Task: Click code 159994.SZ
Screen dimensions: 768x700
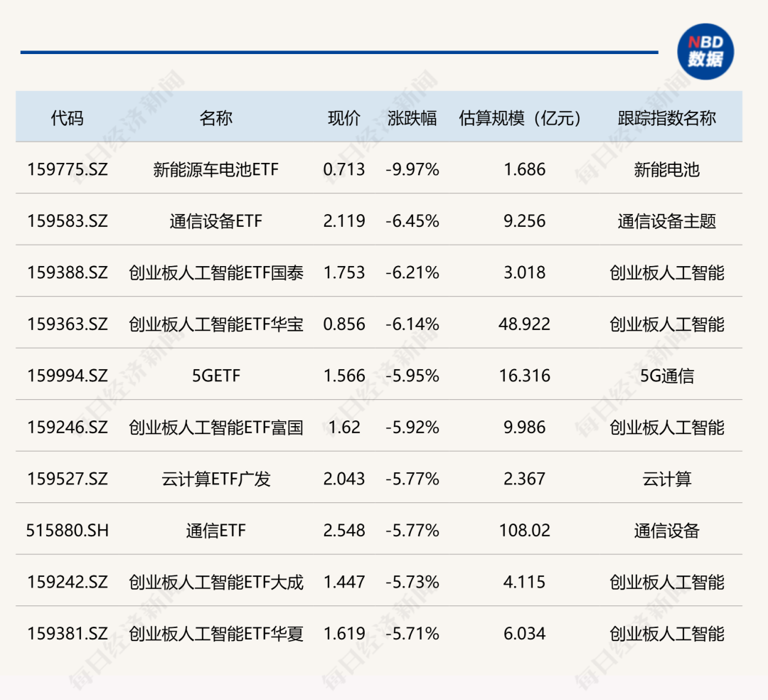Action: click(67, 376)
